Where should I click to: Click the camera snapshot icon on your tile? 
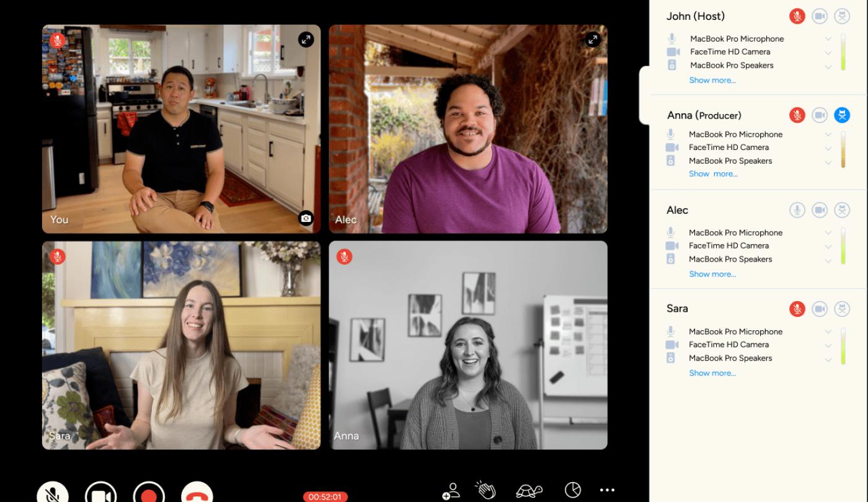pos(306,218)
